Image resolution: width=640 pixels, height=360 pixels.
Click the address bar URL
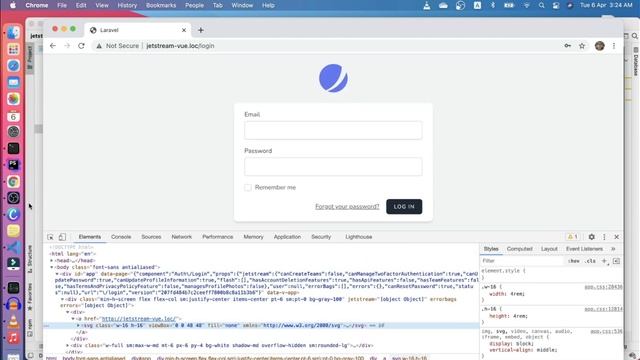[180, 46]
